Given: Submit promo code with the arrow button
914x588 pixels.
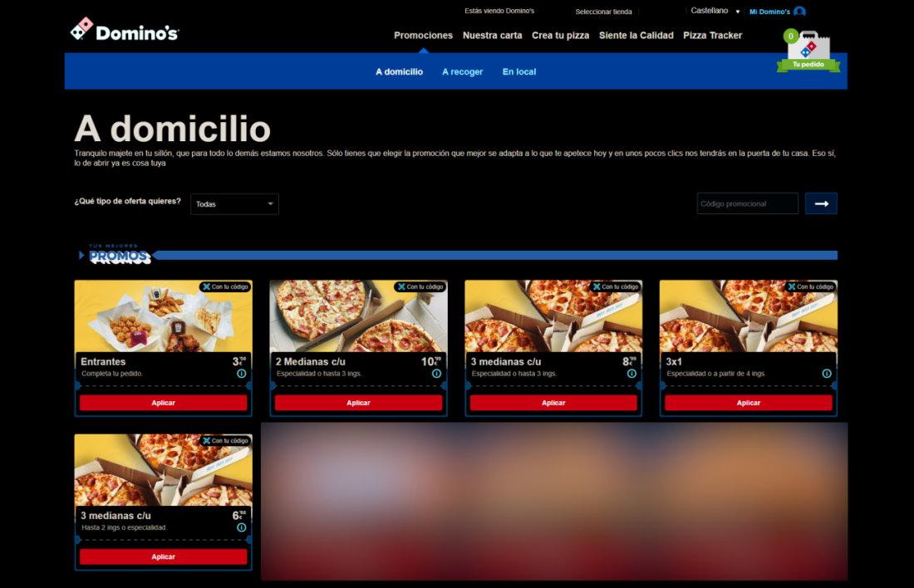Looking at the screenshot, I should (821, 203).
